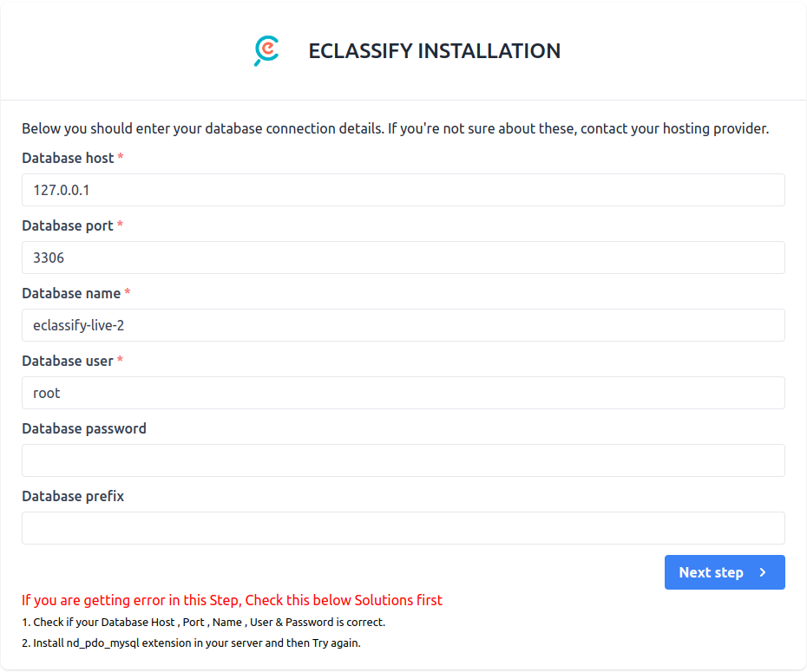Viewport: 807px width, 672px height.
Task: Click the red asterisk beside Database host
Action: point(119,158)
